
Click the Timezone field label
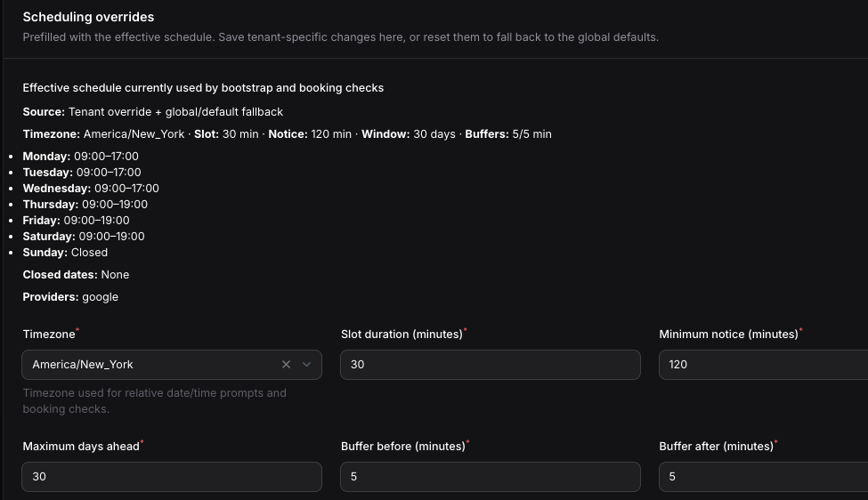pyautogui.click(x=49, y=334)
